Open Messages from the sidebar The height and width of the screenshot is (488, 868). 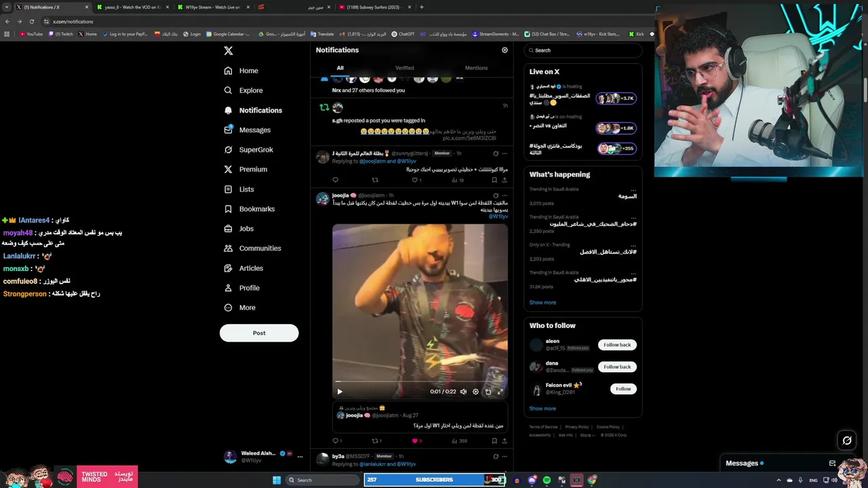(248, 130)
